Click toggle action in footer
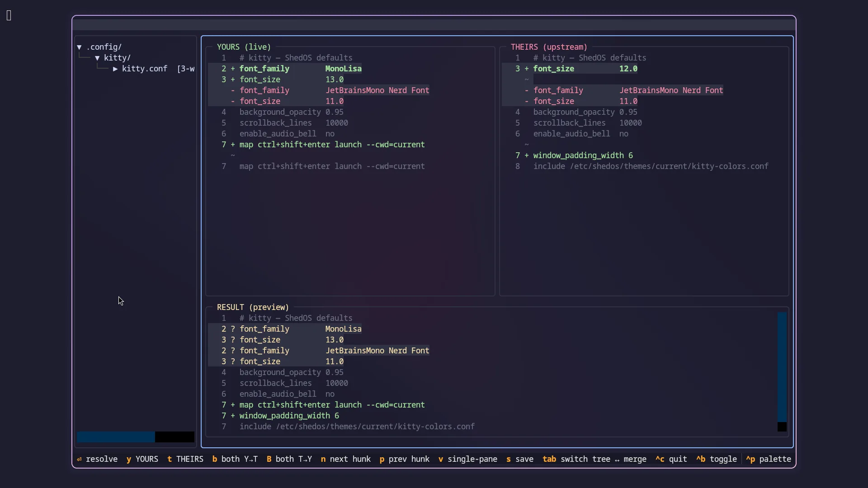 (717, 459)
